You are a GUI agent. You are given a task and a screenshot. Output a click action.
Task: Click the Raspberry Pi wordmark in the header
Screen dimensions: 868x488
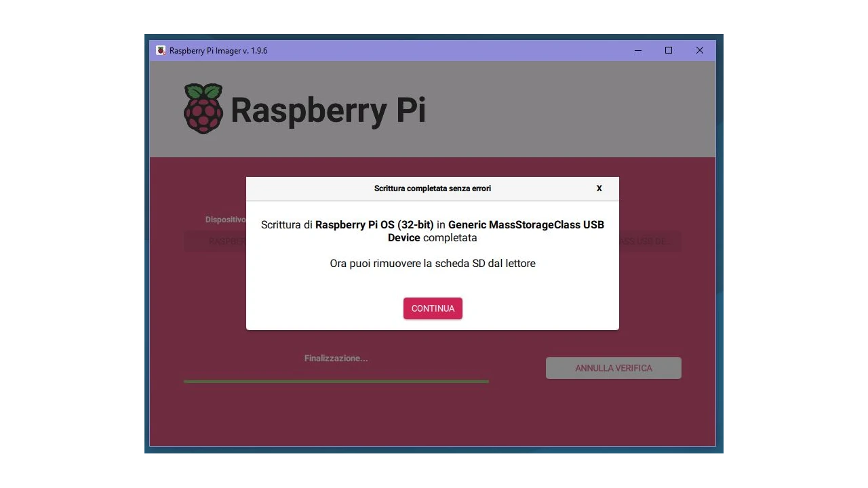(328, 110)
